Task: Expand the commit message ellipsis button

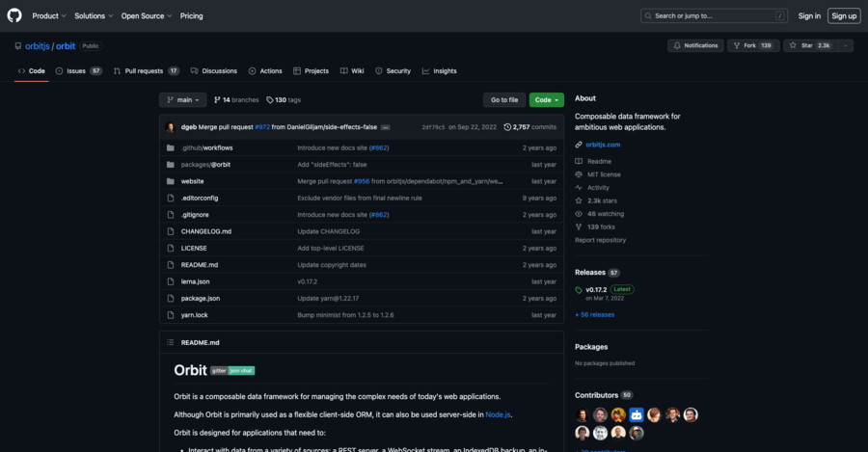Action: [x=385, y=127]
